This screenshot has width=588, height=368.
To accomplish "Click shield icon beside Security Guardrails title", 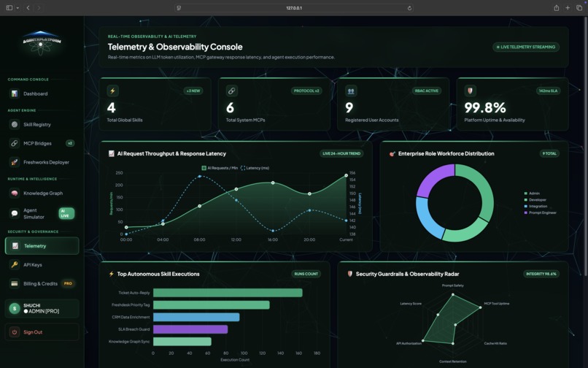I will pos(350,274).
